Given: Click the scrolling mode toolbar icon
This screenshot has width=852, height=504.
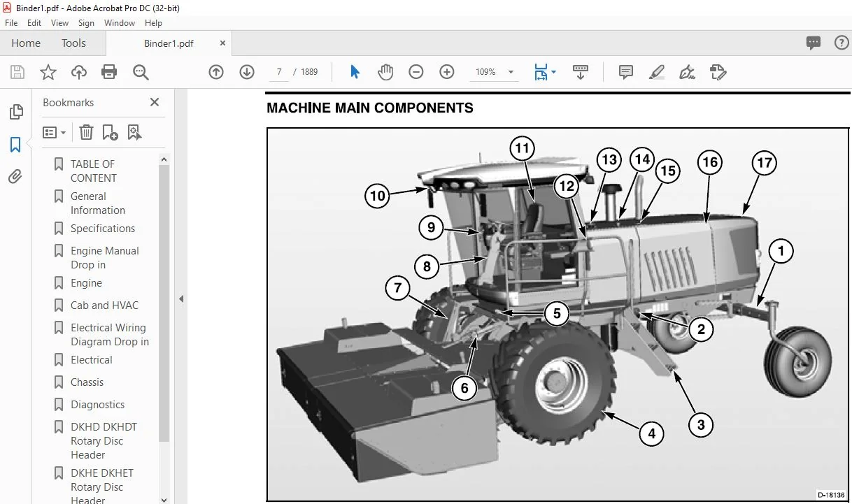Looking at the screenshot, I should 580,72.
